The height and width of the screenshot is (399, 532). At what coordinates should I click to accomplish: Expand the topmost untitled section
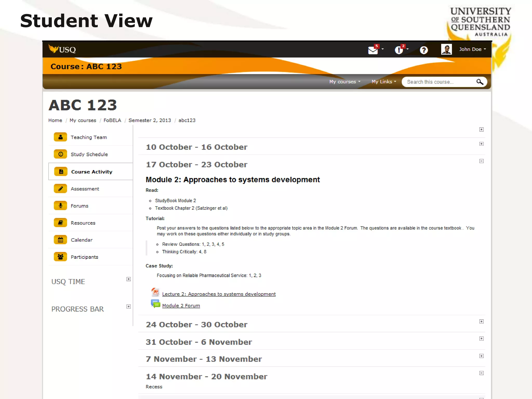coord(481,129)
